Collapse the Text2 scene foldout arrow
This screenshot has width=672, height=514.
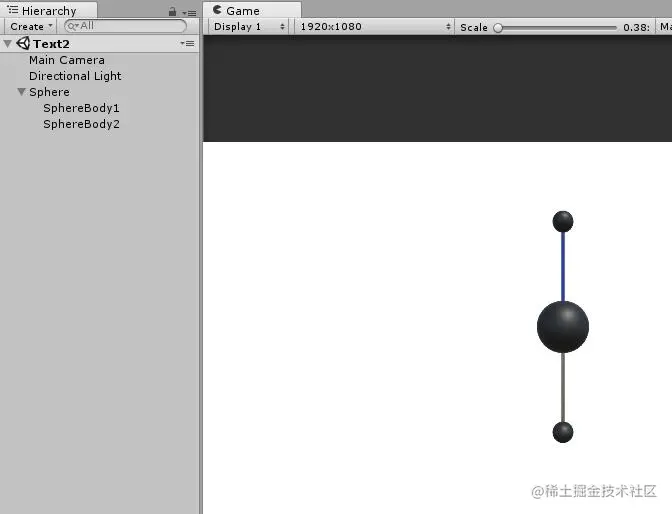(x=8, y=43)
